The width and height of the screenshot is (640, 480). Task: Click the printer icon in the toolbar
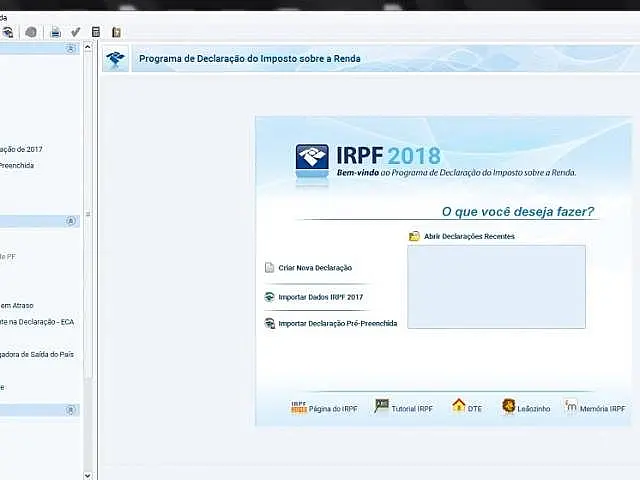coord(56,32)
